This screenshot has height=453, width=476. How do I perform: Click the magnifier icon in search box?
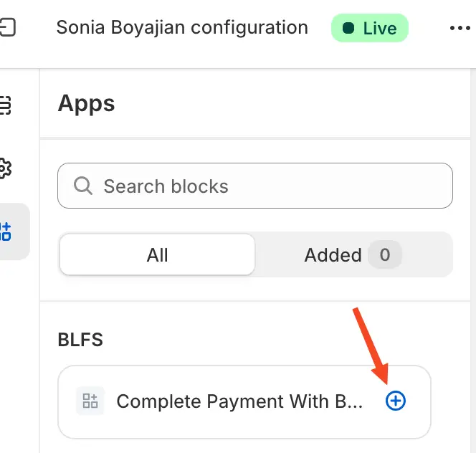(83, 186)
